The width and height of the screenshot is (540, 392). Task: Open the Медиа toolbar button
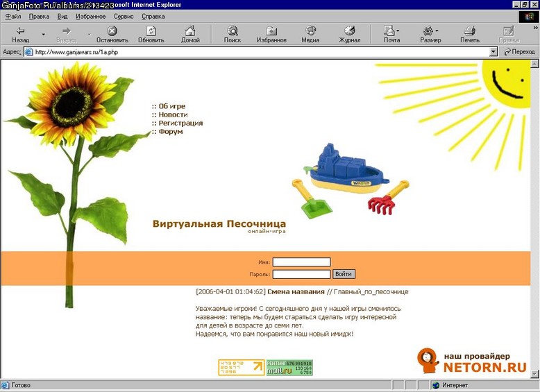click(x=310, y=34)
